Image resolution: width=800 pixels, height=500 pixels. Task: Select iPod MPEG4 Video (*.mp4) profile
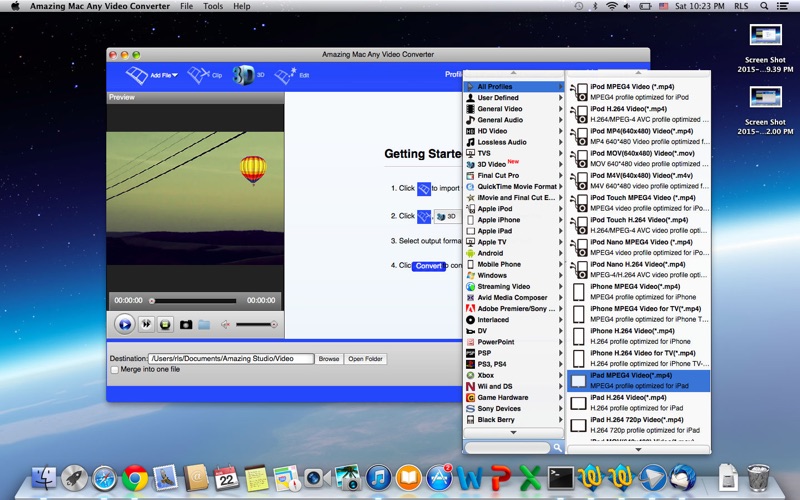(639, 92)
